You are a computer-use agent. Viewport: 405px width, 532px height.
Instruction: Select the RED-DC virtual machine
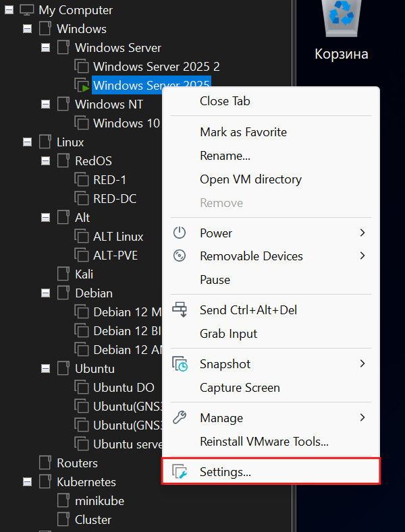point(114,199)
